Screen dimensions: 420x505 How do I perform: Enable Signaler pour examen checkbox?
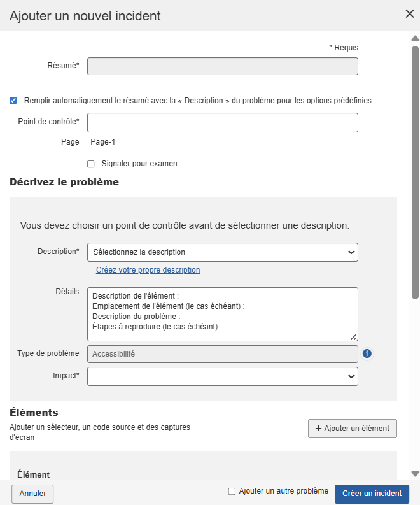(x=91, y=164)
